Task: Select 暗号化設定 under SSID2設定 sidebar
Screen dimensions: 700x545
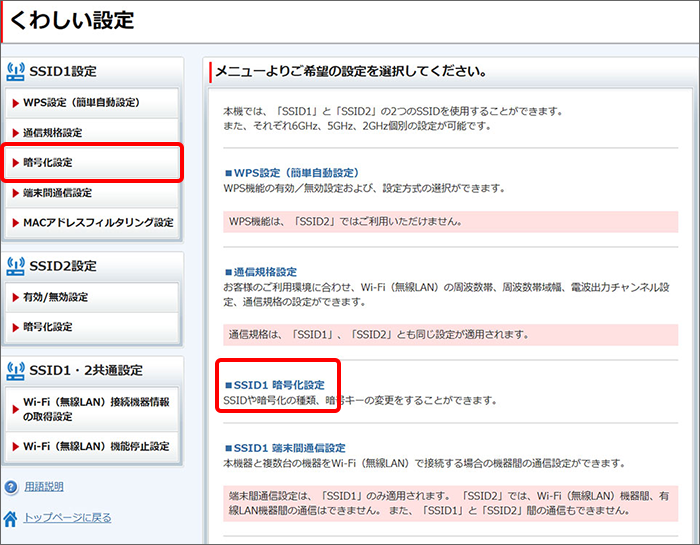Action: pos(92,327)
